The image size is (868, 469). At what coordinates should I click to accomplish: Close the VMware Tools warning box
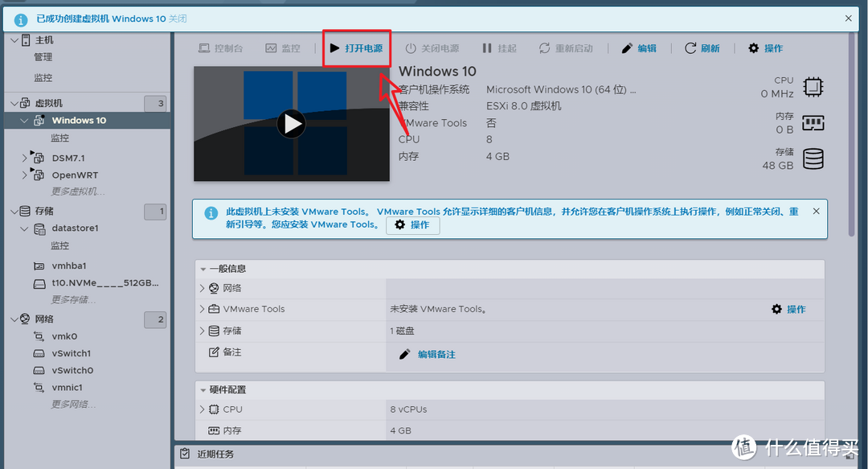pos(816,212)
